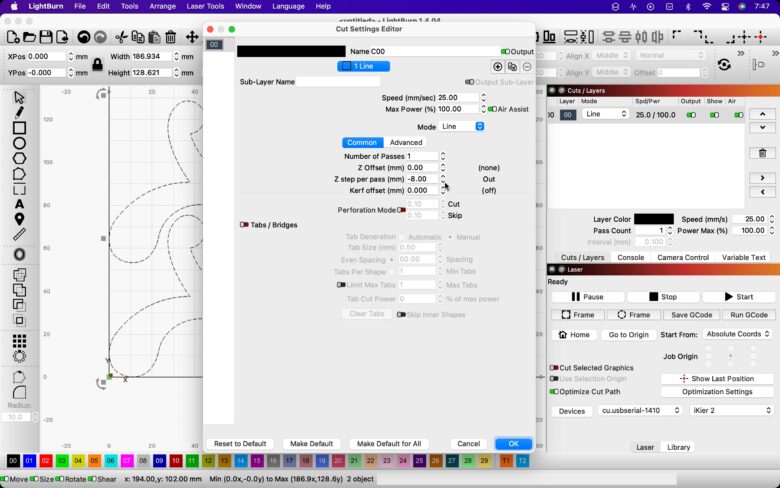The height and width of the screenshot is (488, 780).
Task: Open the Laser Tools menu
Action: pyautogui.click(x=206, y=6)
